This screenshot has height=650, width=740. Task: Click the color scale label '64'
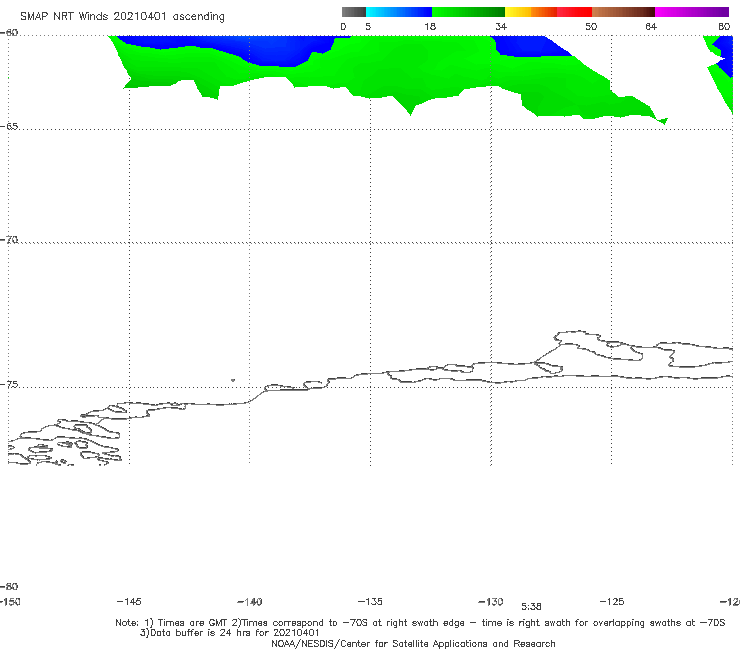point(651,26)
